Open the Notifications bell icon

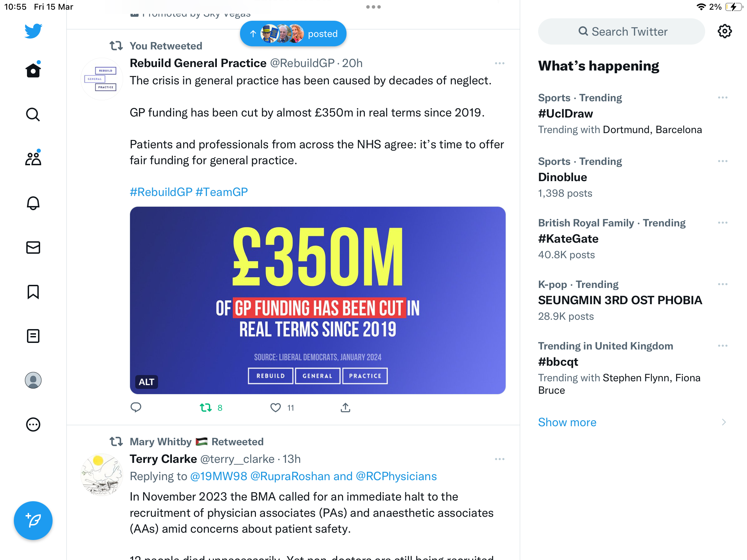33,203
